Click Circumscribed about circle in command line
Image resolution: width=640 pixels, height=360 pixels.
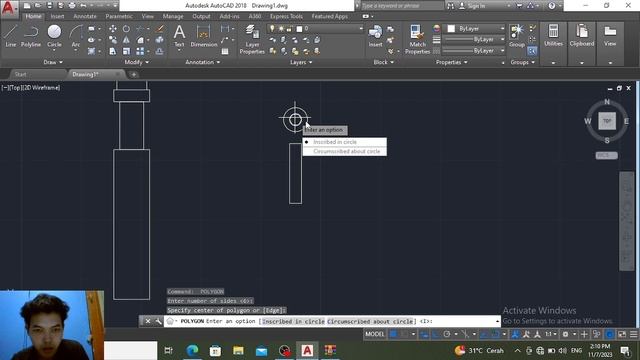(370, 322)
